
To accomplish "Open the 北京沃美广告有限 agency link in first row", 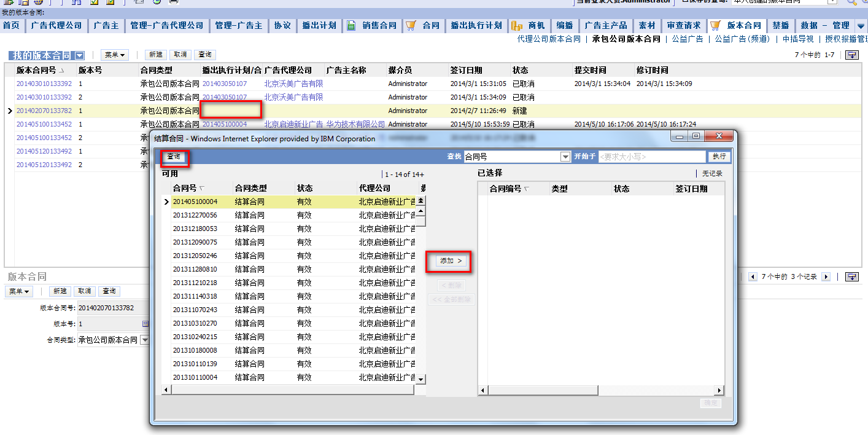I will (x=293, y=84).
